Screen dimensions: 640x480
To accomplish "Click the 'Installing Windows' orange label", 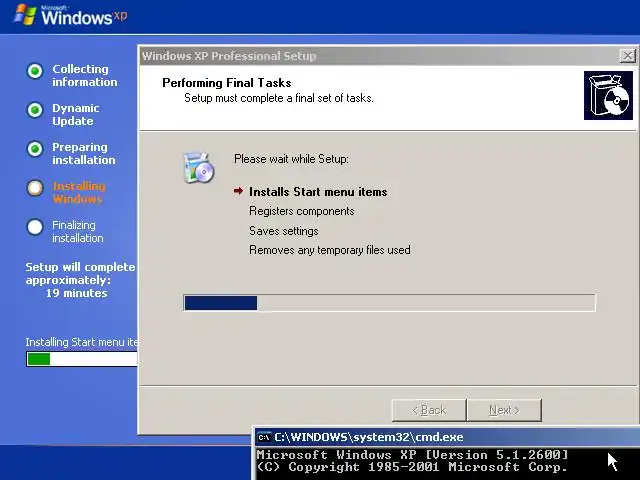I will click(79, 193).
